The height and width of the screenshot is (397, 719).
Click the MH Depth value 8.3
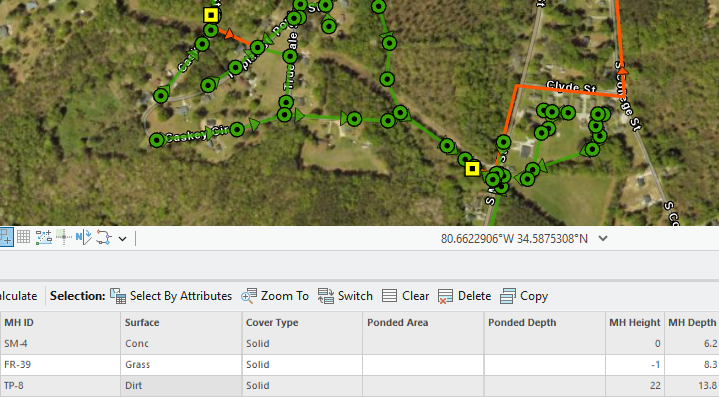click(x=692, y=364)
